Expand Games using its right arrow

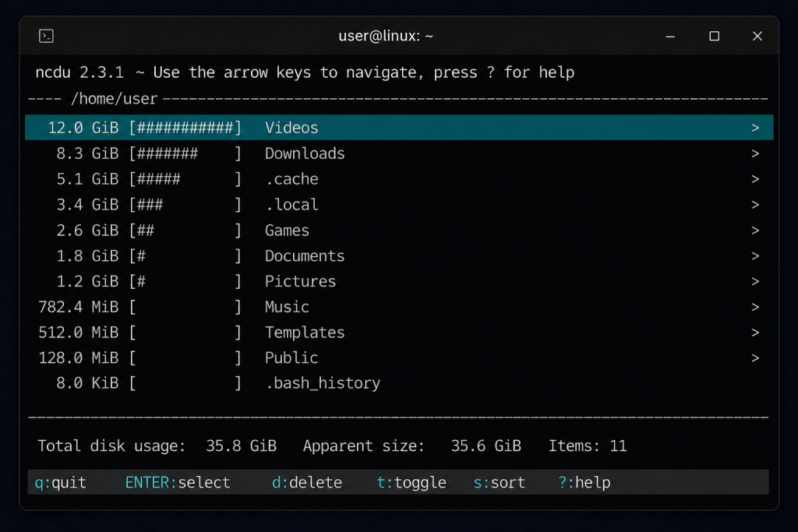(755, 230)
